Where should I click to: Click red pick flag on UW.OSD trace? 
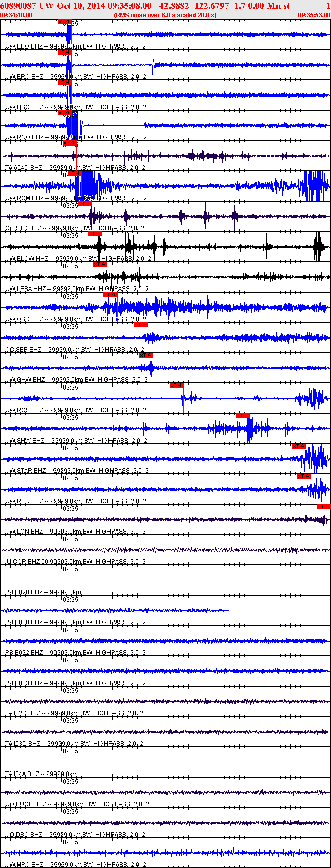(x=110, y=295)
